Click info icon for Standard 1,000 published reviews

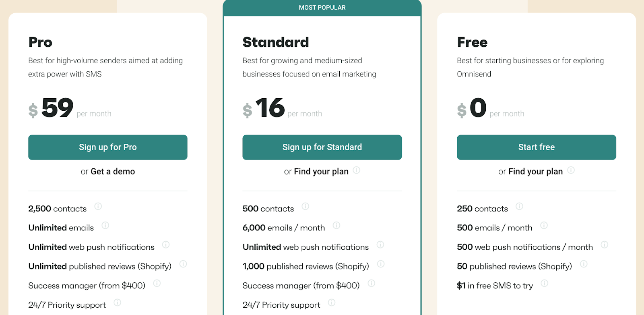coord(381,264)
